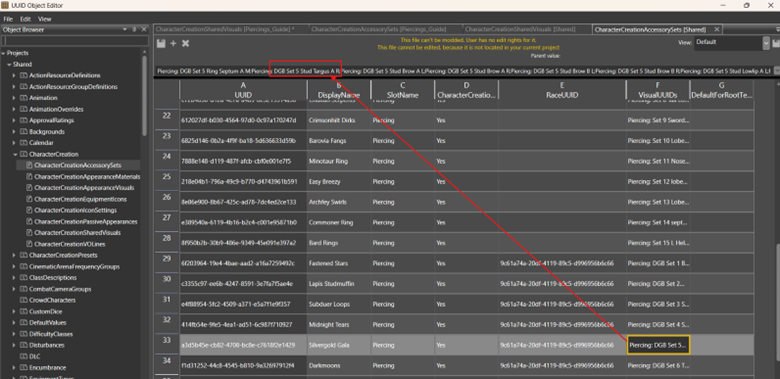This screenshot has width=780, height=379.
Task: Expand the Backgrounds folder
Action: 14,132
